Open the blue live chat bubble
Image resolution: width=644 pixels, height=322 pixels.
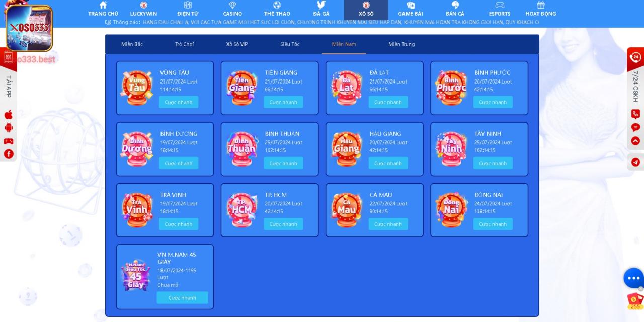pos(633,278)
